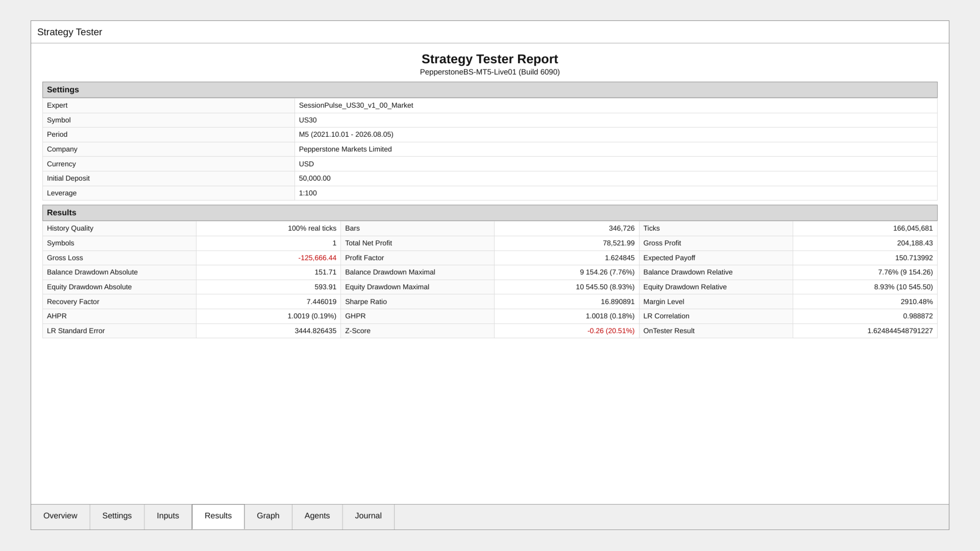Screen dimensions: 980x551
Task: Click the LR Standard Error value 3444.826435
Action: (x=315, y=331)
